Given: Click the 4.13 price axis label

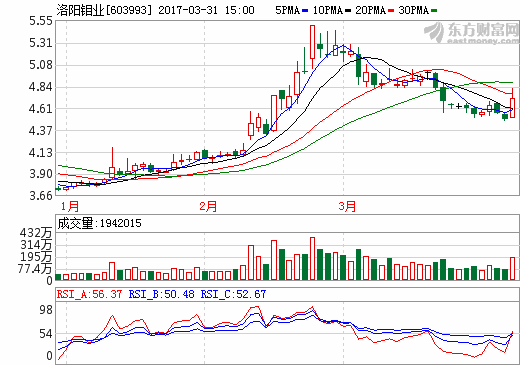Looking at the screenshot, I should 41,152.
